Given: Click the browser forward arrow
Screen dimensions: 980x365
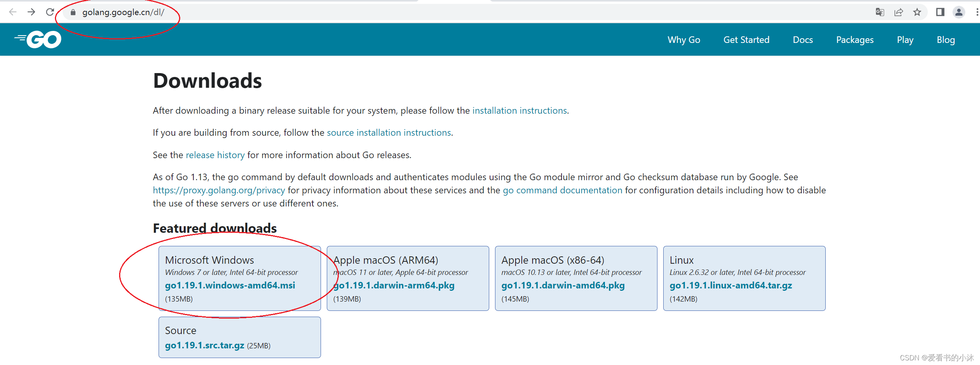Looking at the screenshot, I should point(31,12).
